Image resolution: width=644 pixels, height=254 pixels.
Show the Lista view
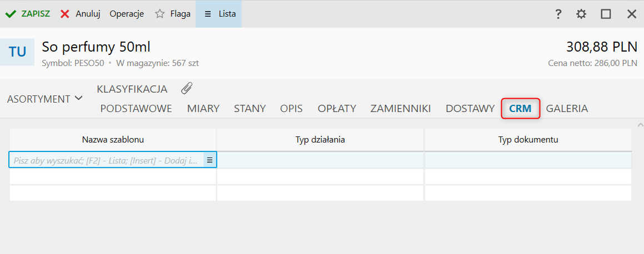219,14
